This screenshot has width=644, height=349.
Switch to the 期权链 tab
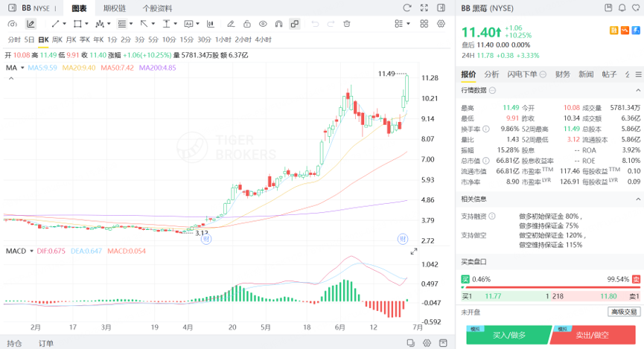click(115, 8)
